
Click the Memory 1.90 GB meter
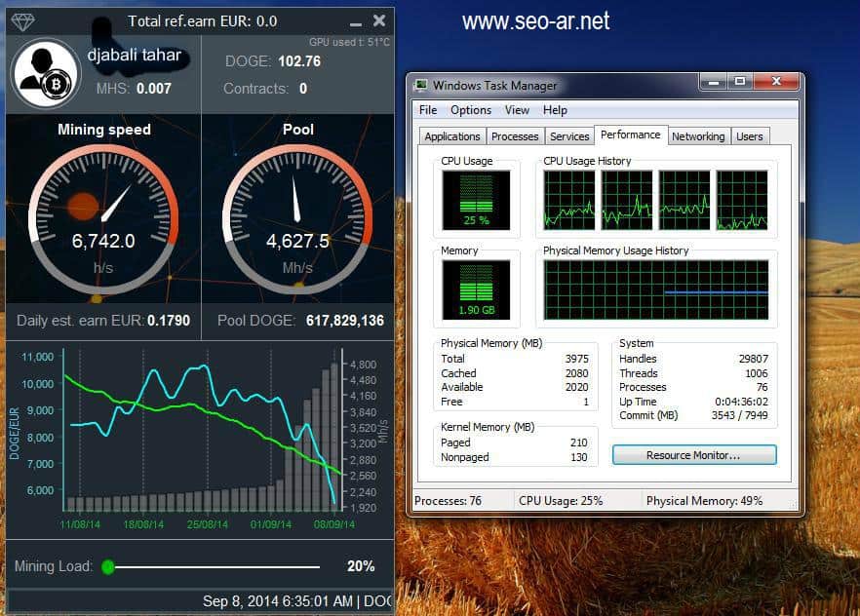tap(476, 289)
